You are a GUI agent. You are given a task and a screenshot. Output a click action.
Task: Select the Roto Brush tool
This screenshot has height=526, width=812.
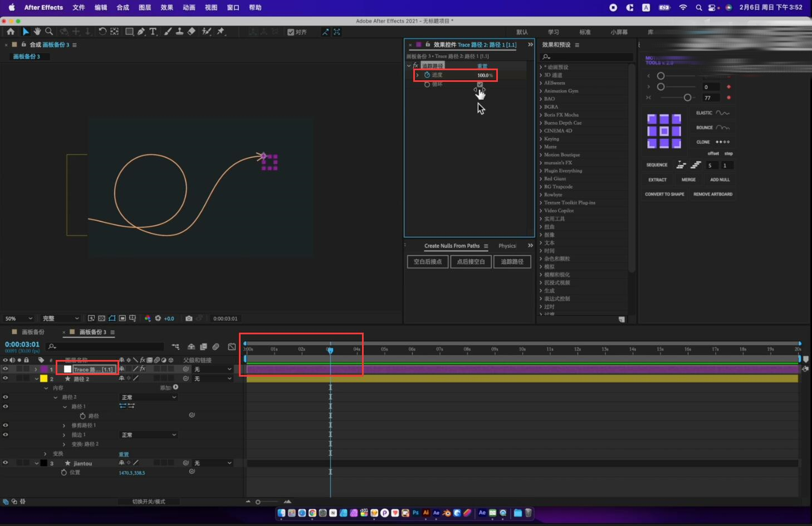click(207, 32)
